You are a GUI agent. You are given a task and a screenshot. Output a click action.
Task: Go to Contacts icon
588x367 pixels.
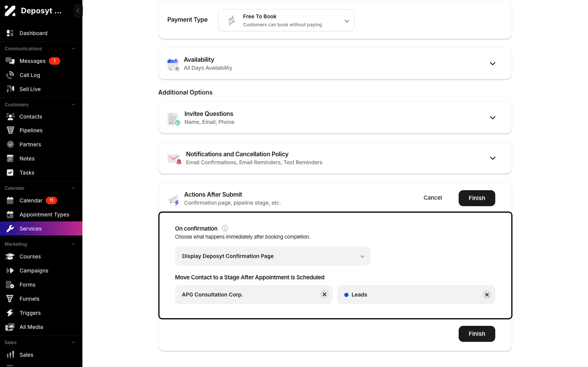click(10, 117)
